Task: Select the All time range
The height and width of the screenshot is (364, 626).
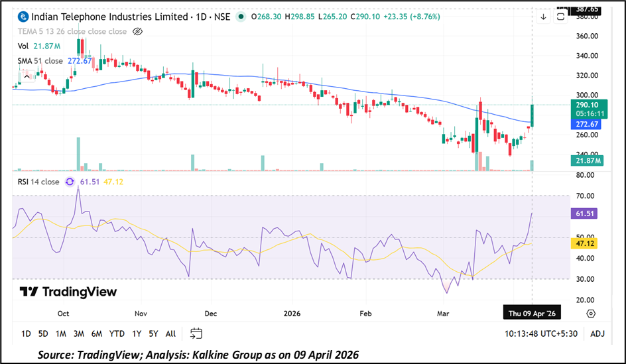Action: pos(170,334)
